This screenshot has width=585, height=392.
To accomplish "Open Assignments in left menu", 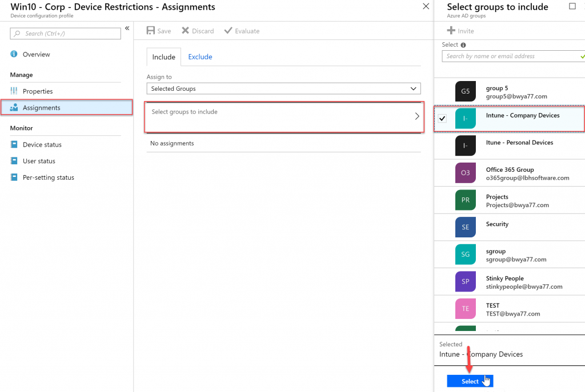I will (66, 107).
